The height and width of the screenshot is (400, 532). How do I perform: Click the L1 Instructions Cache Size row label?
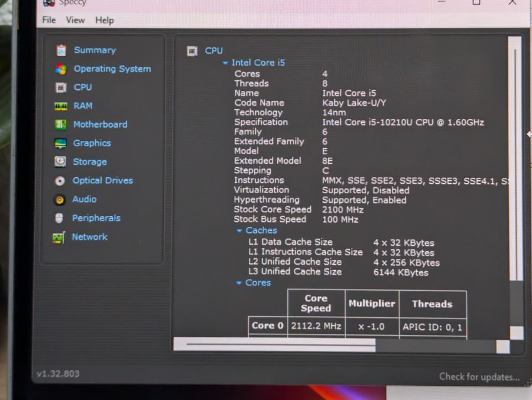(306, 252)
